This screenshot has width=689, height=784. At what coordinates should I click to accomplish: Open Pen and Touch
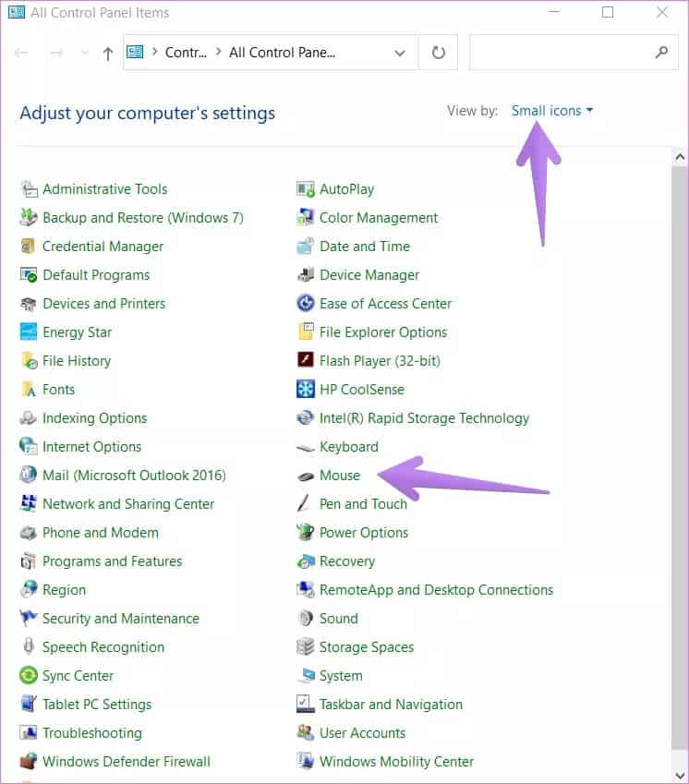coord(364,504)
